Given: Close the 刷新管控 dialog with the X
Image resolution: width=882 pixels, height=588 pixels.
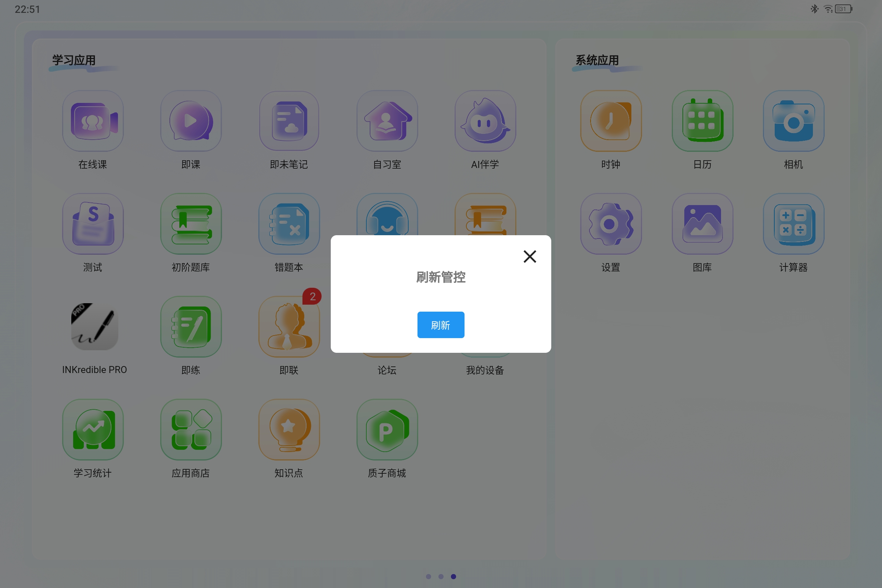Looking at the screenshot, I should click(x=530, y=257).
